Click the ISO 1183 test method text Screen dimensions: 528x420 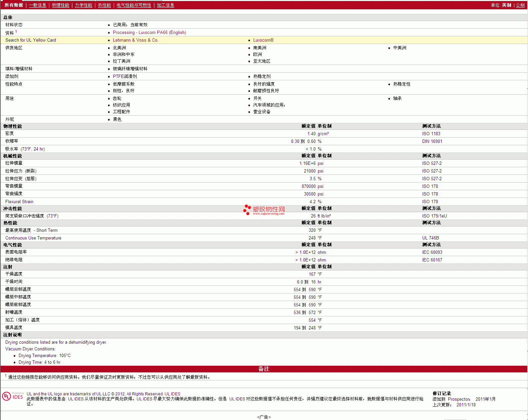tap(431, 134)
